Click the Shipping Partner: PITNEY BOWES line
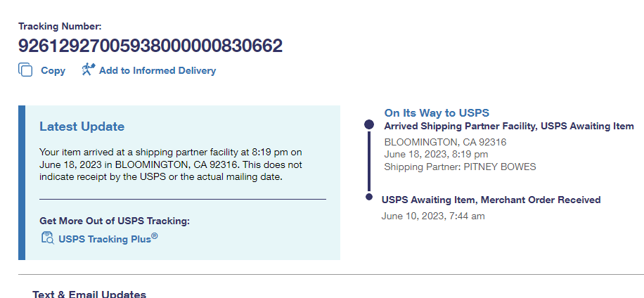Screen dimensions: 644x298 (460, 167)
